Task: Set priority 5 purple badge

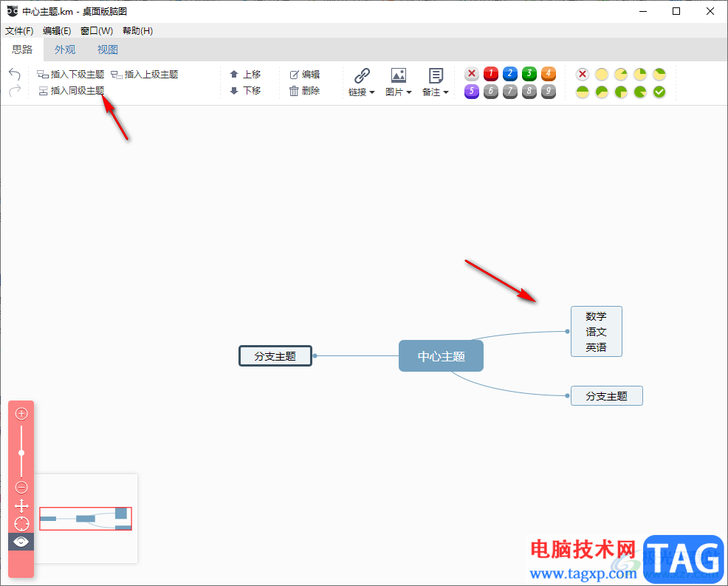Action: click(x=472, y=91)
